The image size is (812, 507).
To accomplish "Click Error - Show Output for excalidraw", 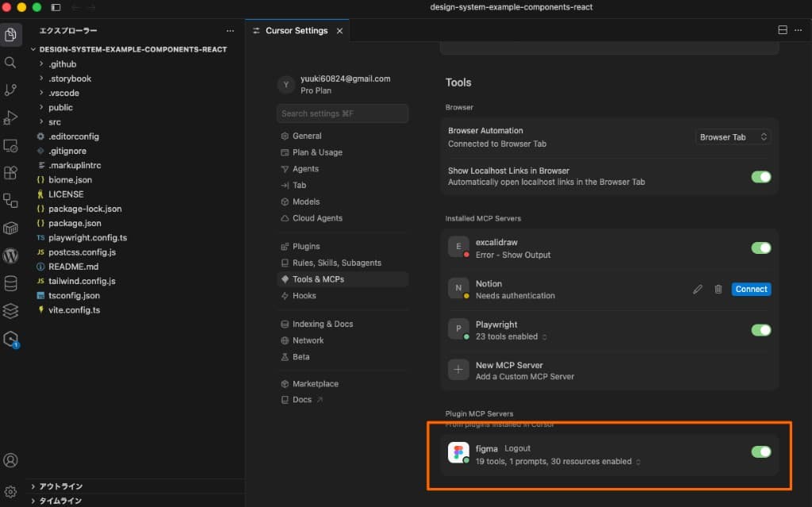I will [513, 255].
